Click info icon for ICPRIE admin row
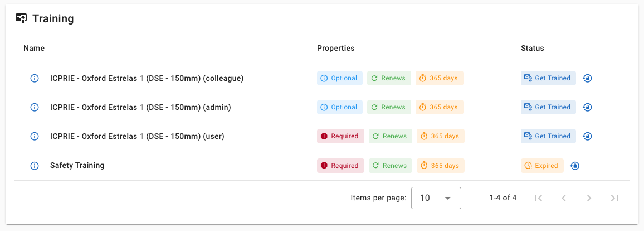 click(x=34, y=108)
